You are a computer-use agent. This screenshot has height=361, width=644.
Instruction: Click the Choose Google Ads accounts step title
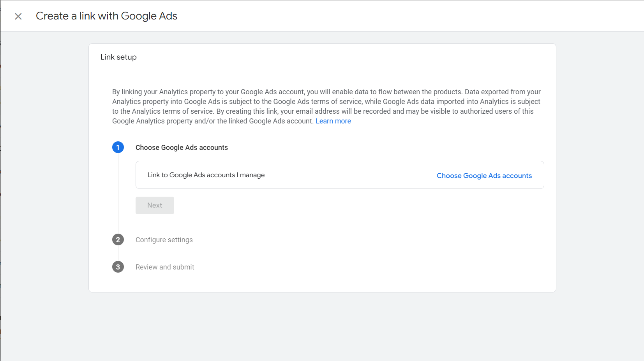pyautogui.click(x=182, y=148)
